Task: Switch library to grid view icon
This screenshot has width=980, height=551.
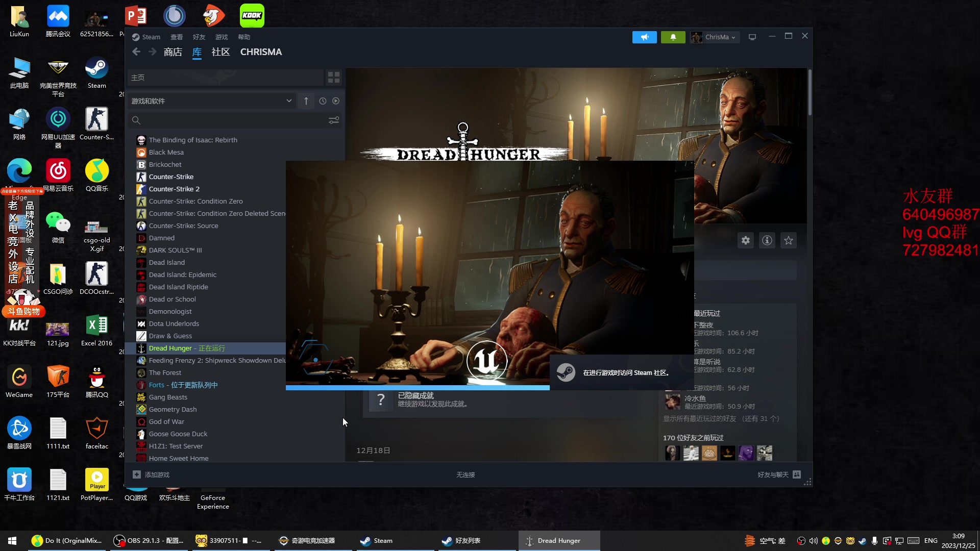Action: [x=334, y=77]
